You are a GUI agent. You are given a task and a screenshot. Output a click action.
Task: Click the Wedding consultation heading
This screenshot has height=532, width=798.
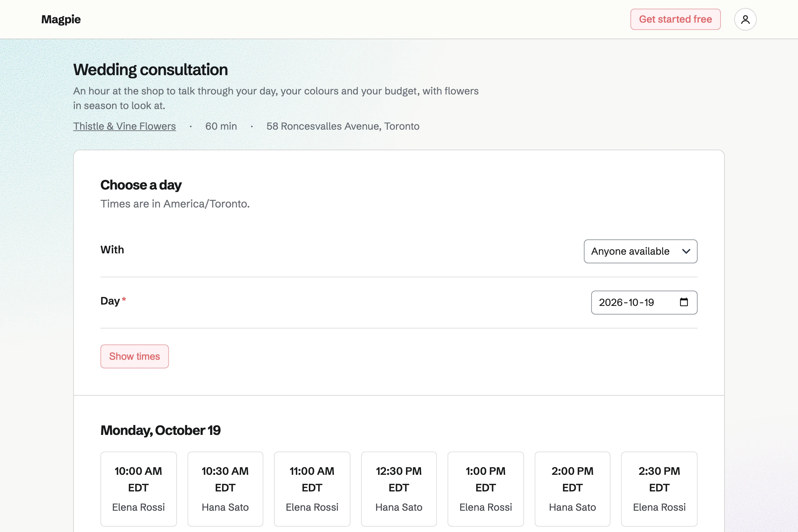tap(150, 69)
